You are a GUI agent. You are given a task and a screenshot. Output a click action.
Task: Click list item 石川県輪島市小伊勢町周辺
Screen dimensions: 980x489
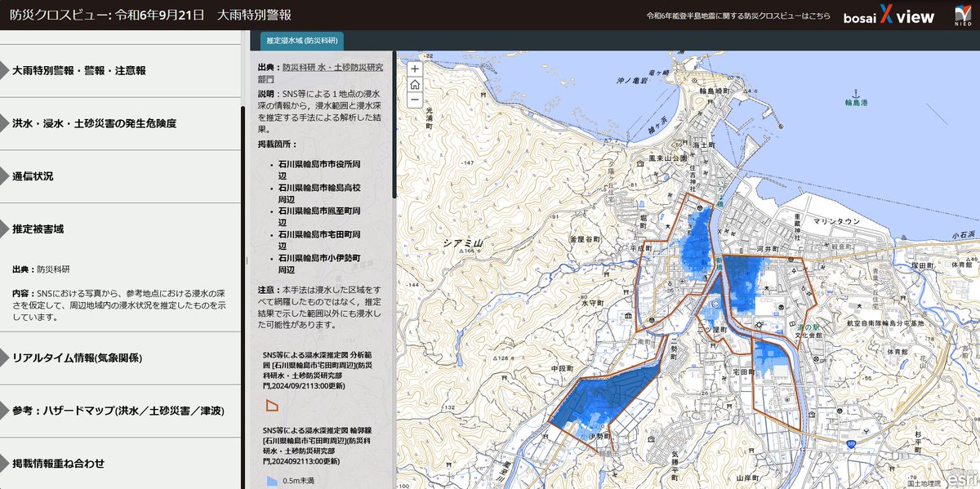coord(319,263)
